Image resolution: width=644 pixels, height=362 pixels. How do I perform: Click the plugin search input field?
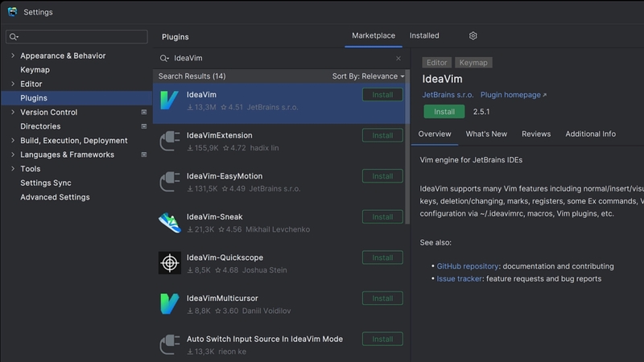pos(282,59)
